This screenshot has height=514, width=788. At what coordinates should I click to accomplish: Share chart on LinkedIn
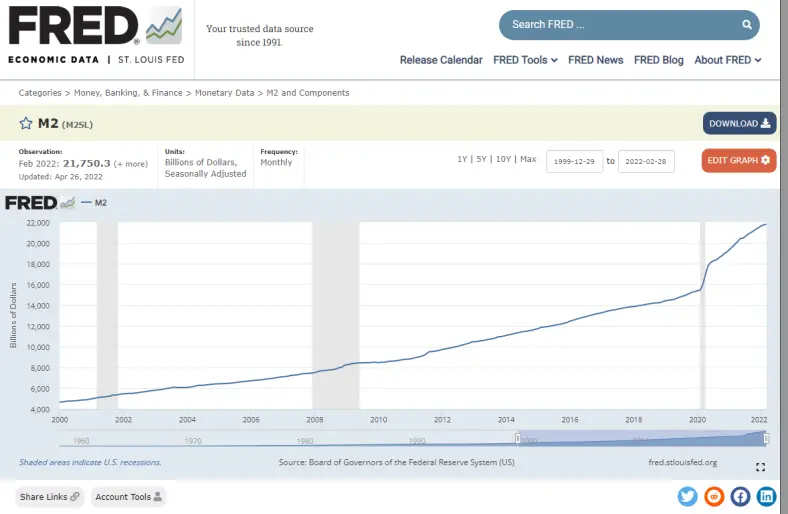[x=766, y=496]
